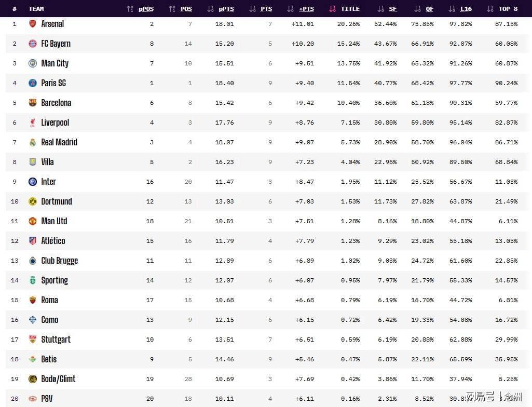
Task: Sort by the QF column header
Action: pos(430,9)
